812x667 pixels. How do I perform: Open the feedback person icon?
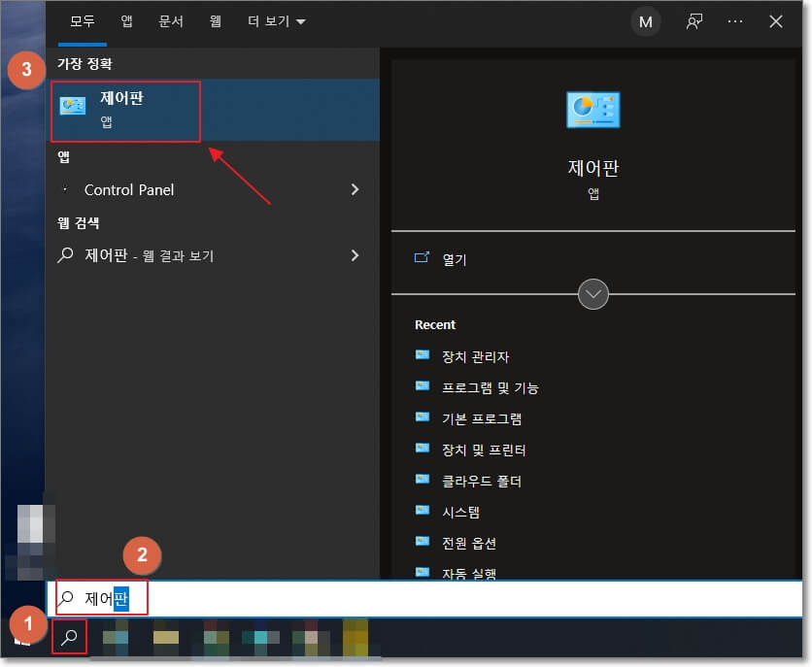coord(694,21)
